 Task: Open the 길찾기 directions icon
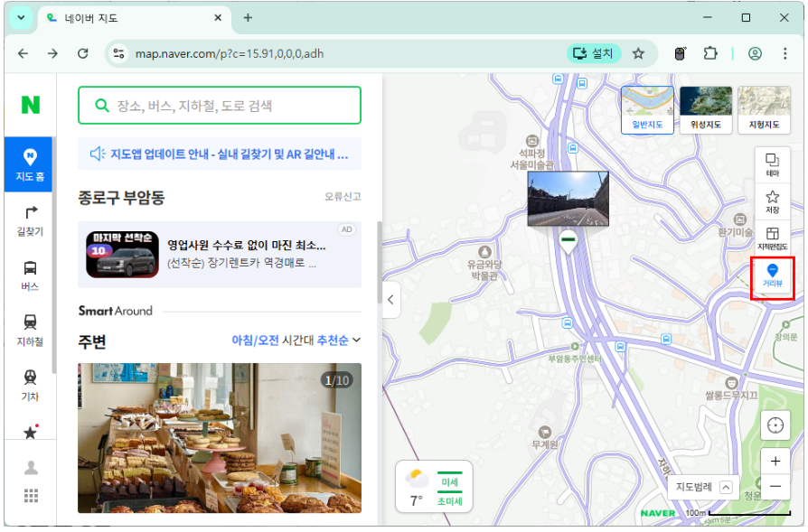[x=30, y=219]
